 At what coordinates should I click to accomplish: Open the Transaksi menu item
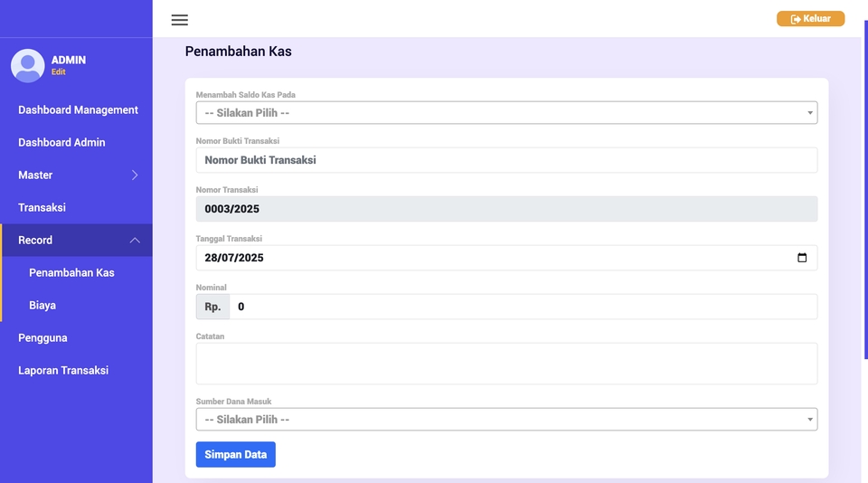click(42, 207)
